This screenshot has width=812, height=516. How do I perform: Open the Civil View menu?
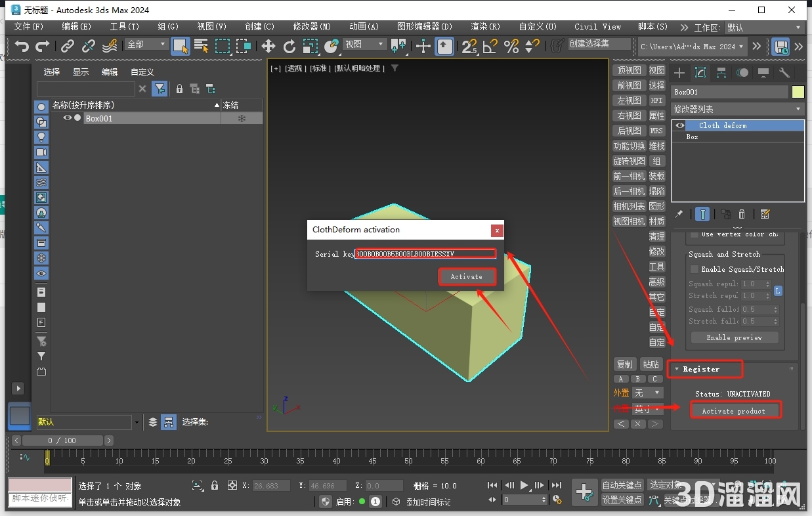[x=597, y=27]
